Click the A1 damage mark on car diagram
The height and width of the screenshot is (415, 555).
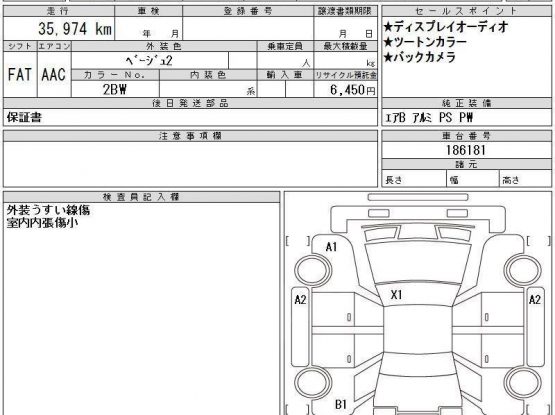[331, 247]
